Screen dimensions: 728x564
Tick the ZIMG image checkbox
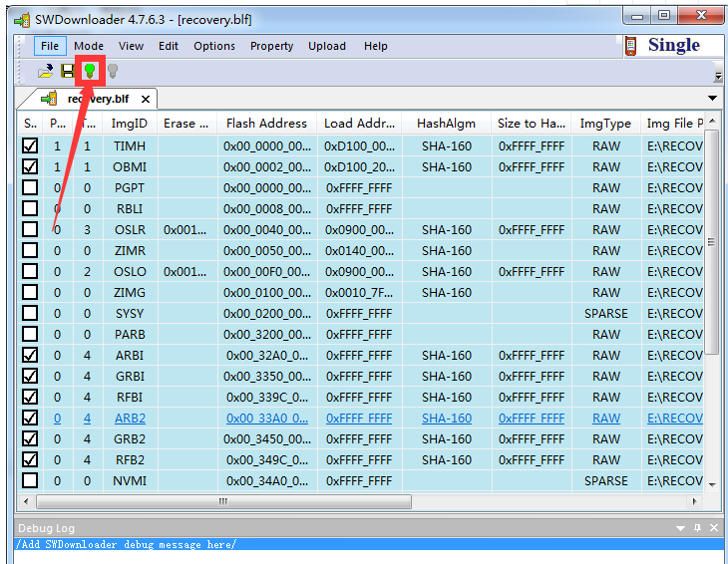click(x=30, y=292)
